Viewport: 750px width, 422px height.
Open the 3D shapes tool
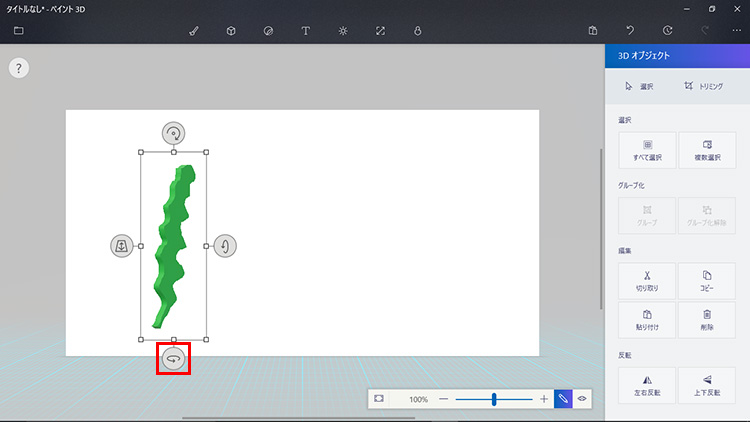[231, 31]
